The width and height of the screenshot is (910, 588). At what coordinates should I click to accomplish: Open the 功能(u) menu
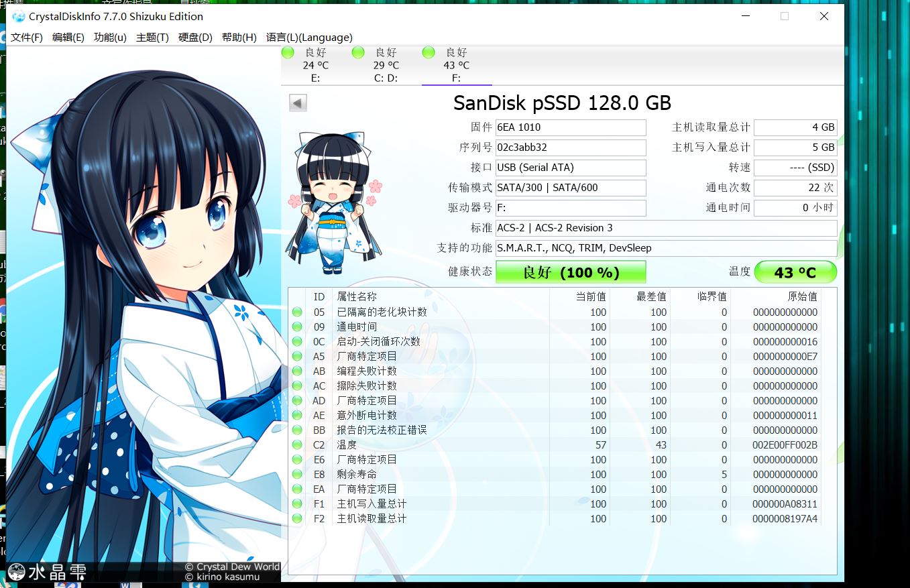point(110,38)
